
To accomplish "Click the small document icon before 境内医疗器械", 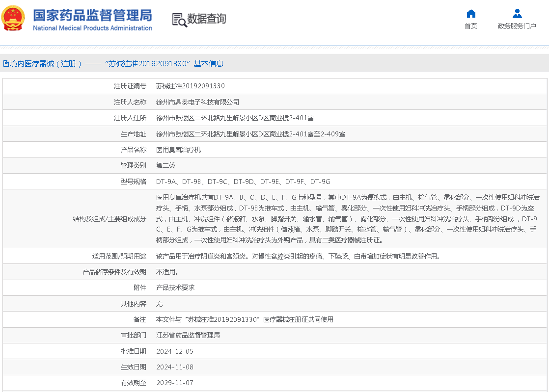I will pos(6,64).
